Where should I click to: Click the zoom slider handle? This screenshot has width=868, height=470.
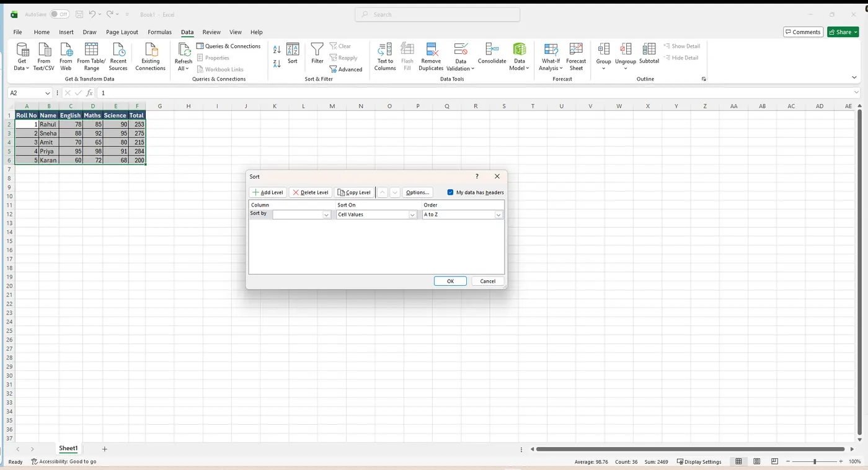pyautogui.click(x=815, y=461)
